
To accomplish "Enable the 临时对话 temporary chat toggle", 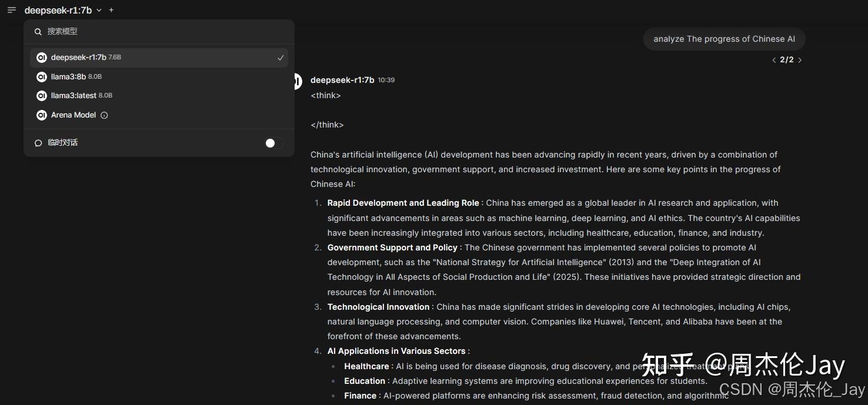I will point(274,143).
